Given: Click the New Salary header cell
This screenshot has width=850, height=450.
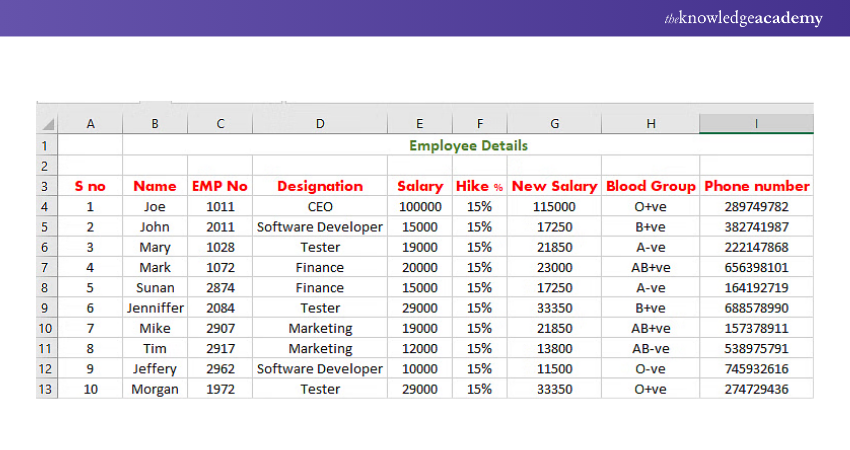Looking at the screenshot, I should [554, 186].
